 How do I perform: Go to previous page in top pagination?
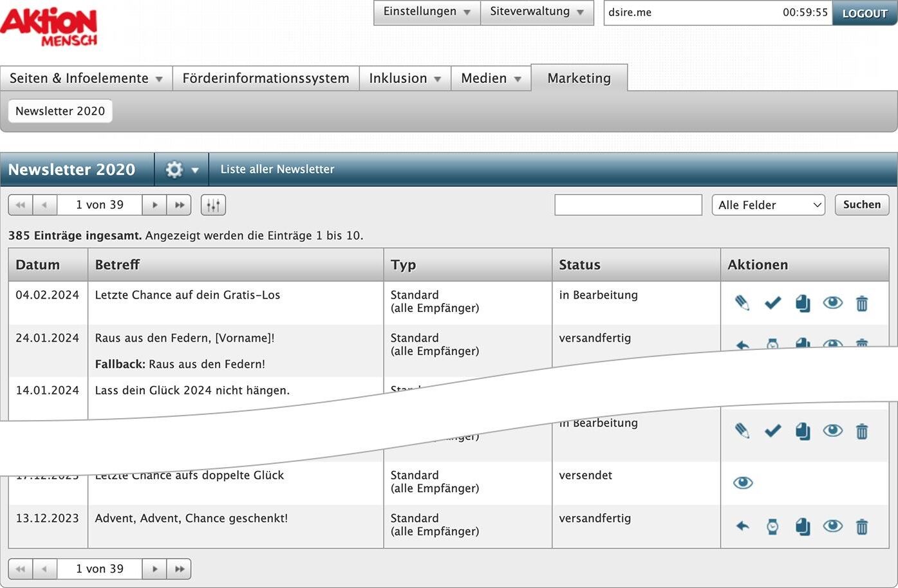[45, 205]
